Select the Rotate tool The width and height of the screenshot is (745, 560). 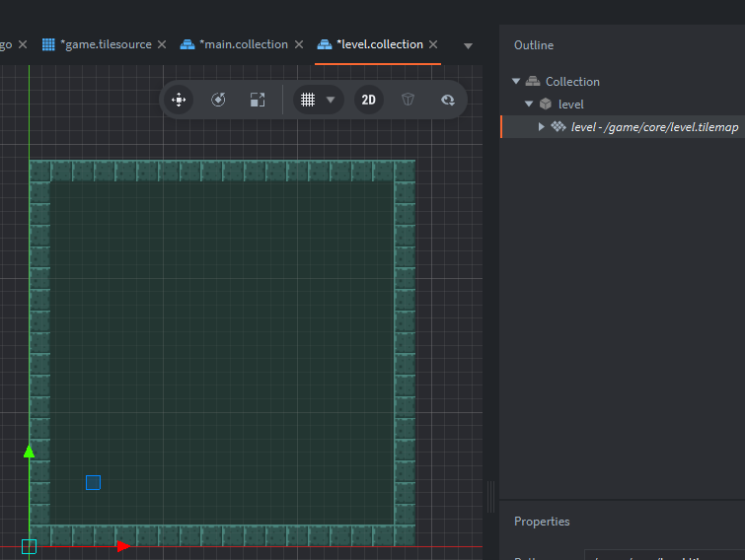point(218,100)
